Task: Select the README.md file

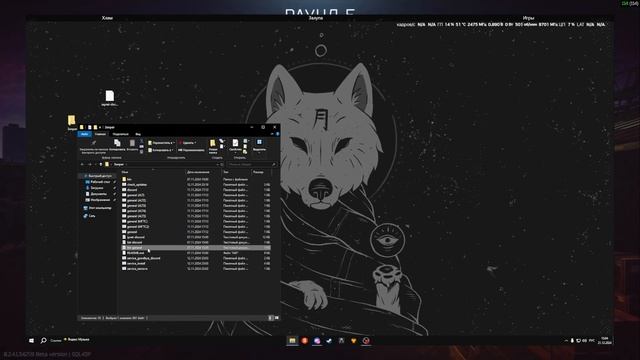Action: point(196,253)
